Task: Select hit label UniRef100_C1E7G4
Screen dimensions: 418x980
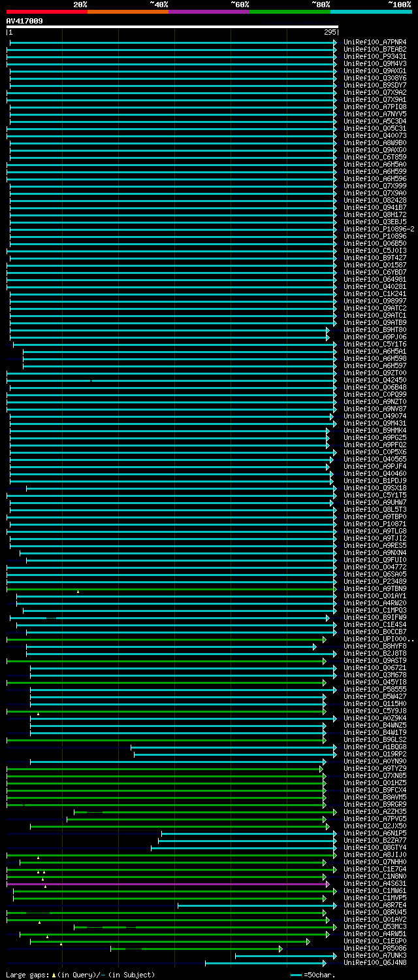Action: [x=375, y=869]
